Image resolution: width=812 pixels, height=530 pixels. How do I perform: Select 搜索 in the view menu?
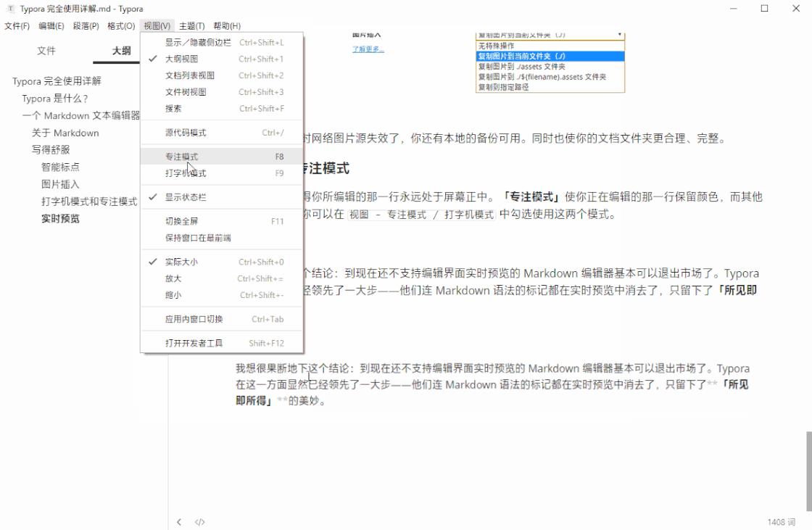(222, 109)
